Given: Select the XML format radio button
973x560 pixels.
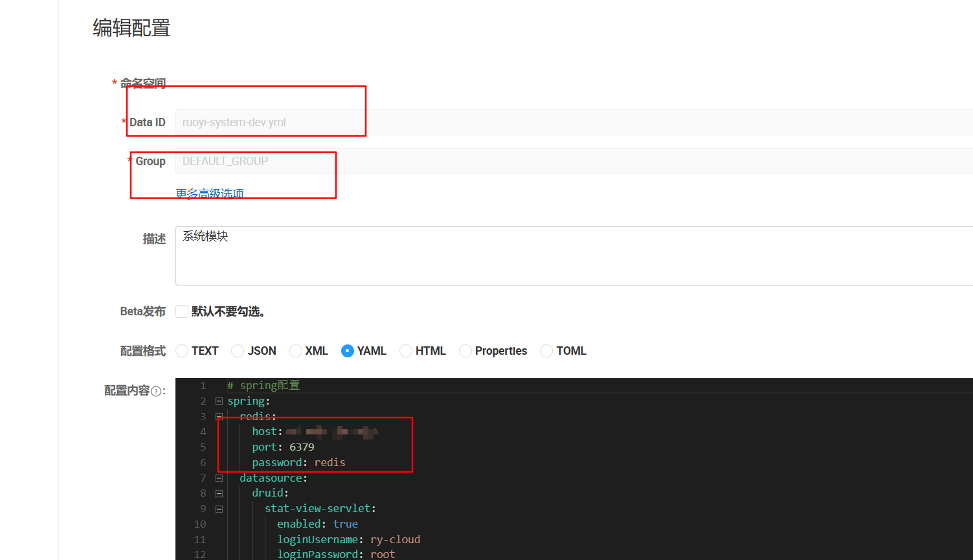Looking at the screenshot, I should tap(296, 351).
